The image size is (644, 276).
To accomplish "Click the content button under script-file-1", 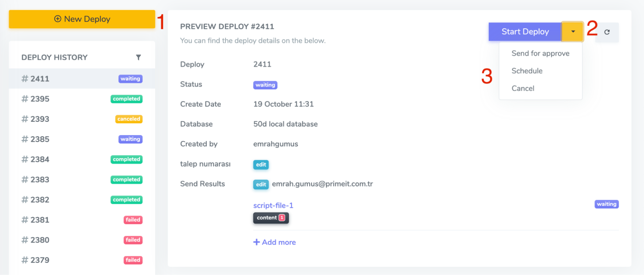I will pos(267,218).
